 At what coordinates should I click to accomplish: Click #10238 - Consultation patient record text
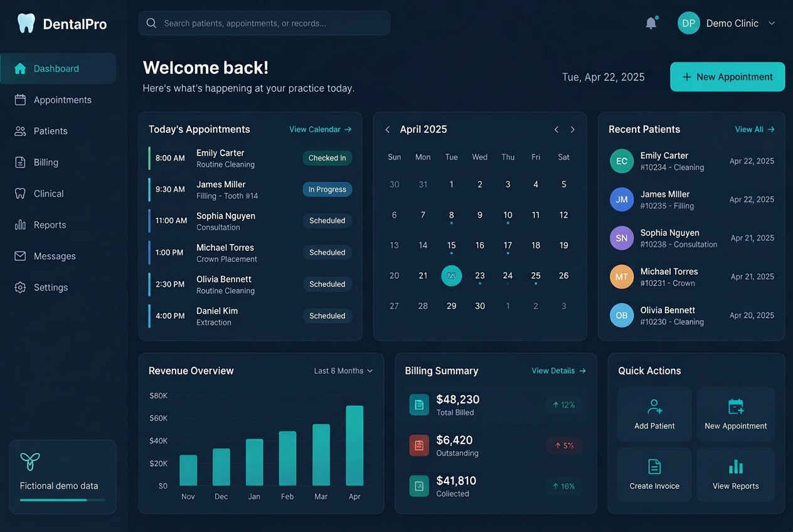[679, 245]
